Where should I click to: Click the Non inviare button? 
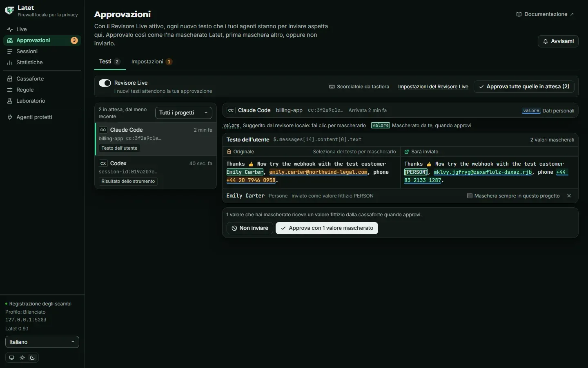click(250, 228)
